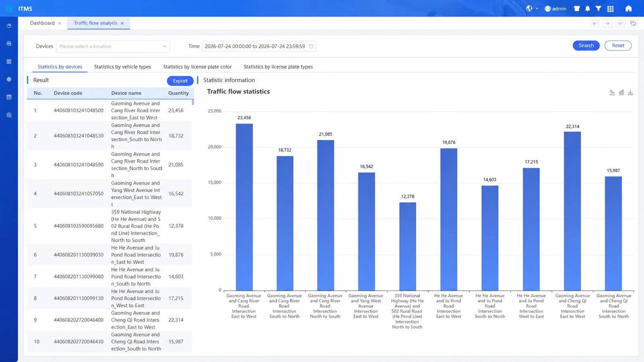This screenshot has height=362, width=644.
Task: Open the four-squares grid sidebar icon
Action: click(9, 62)
